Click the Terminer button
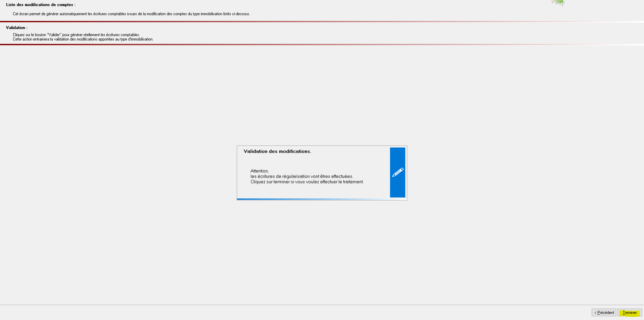 coord(629,313)
